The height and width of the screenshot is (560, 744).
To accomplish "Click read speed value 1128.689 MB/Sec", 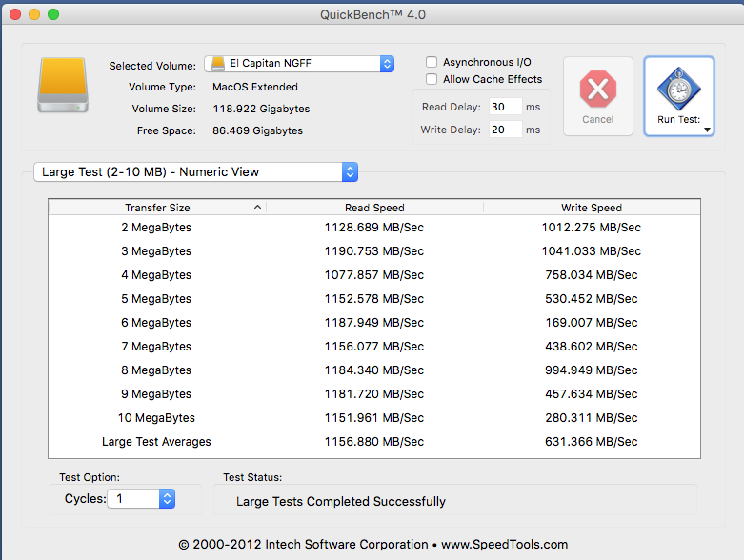I will tap(373, 228).
